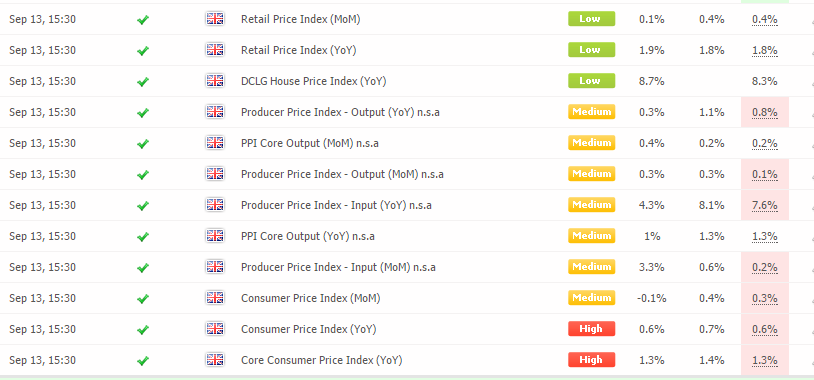Click UK flag beside Core Consumer Price Index (YoY)
The width and height of the screenshot is (814, 380).
click(214, 360)
